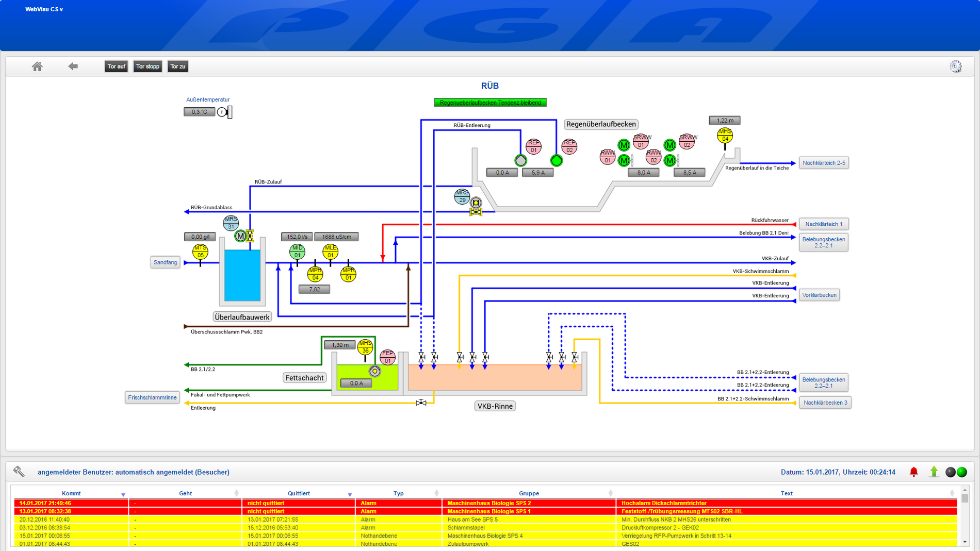Select the REP 01 pump symbol
This screenshot has width=980, height=551.
pyautogui.click(x=533, y=146)
